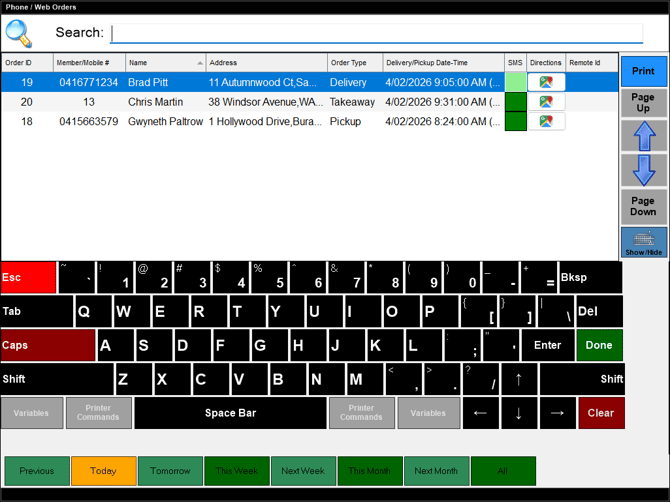This screenshot has height=502, width=670.
Task: Click in the Search input field
Action: coord(376,33)
